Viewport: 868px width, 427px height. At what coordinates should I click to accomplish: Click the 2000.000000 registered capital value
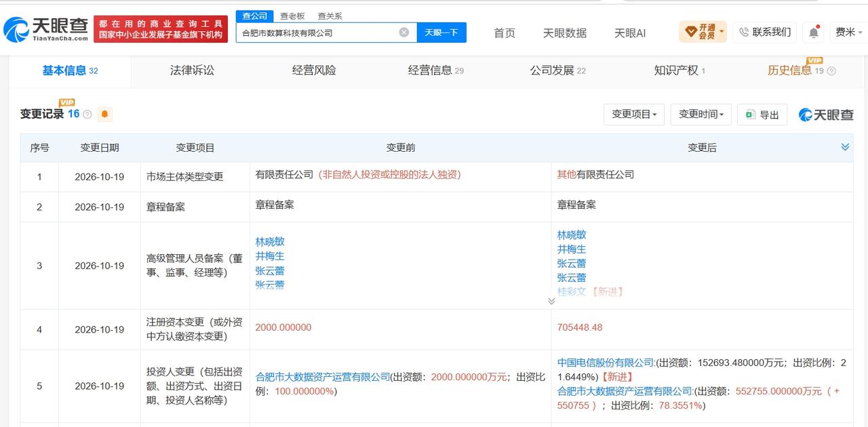[x=283, y=327]
